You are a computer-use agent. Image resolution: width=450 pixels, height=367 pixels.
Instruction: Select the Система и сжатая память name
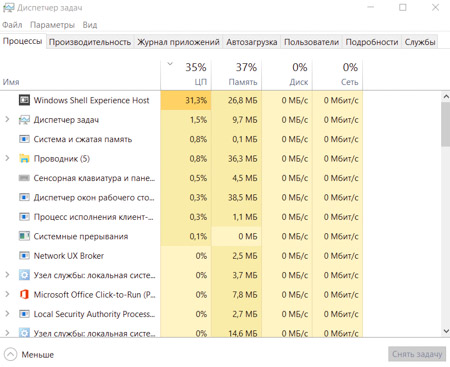click(x=83, y=139)
